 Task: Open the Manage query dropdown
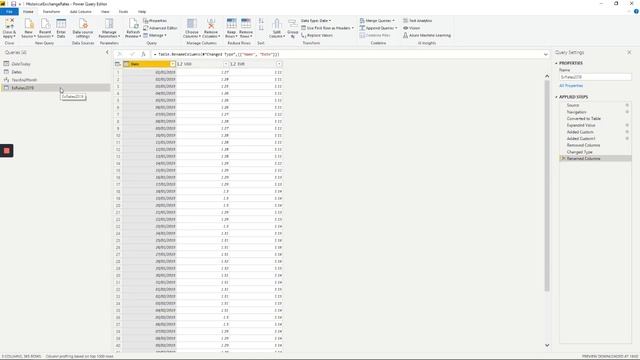[x=155, y=36]
